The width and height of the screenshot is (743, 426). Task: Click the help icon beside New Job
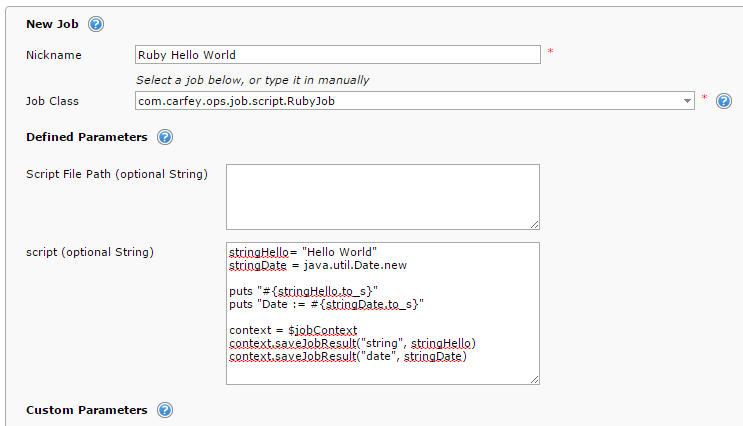pyautogui.click(x=96, y=24)
